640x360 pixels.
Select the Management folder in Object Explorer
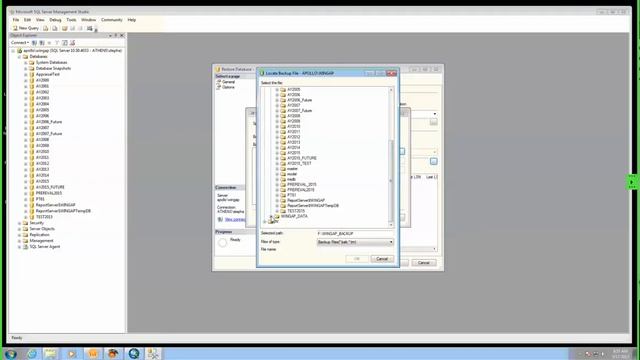coord(41,240)
